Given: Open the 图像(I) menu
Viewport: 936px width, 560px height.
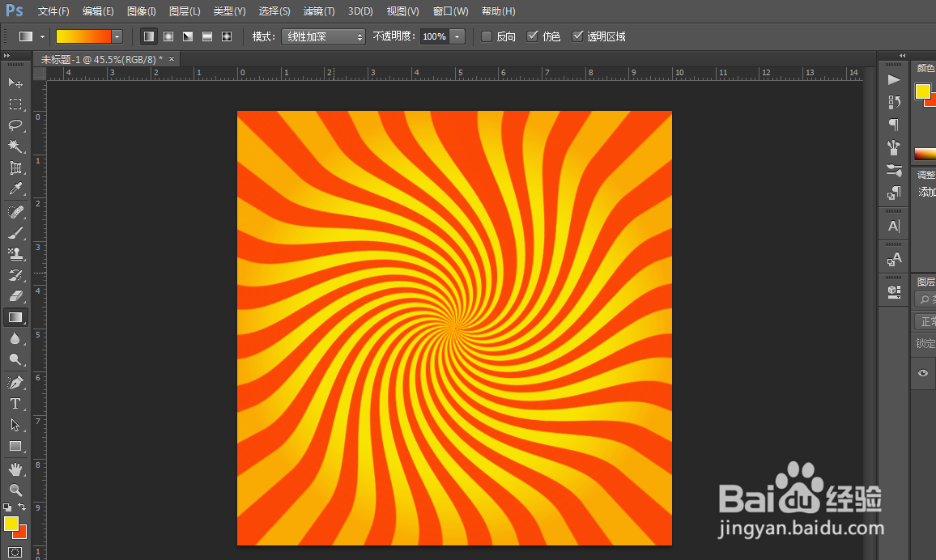Looking at the screenshot, I should pos(142,11).
